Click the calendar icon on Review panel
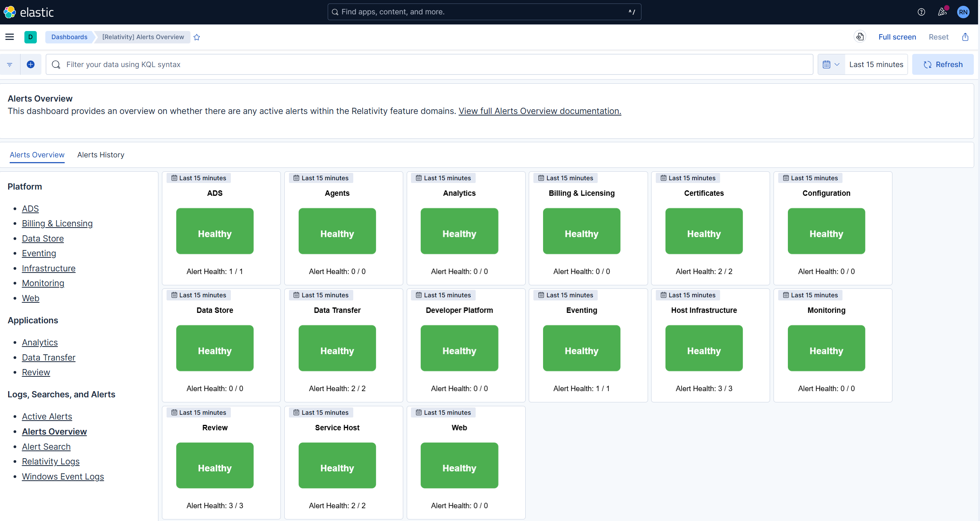This screenshot has width=980, height=521. pos(174,412)
